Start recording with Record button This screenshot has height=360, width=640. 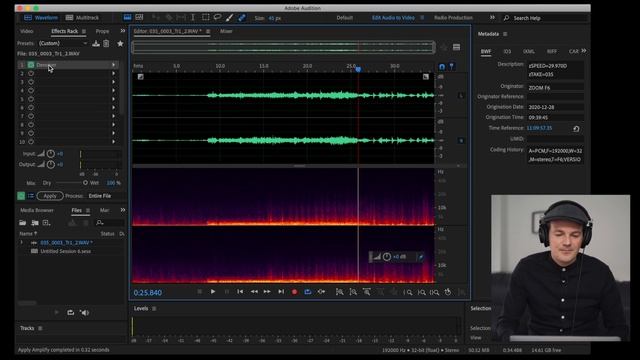pos(294,292)
